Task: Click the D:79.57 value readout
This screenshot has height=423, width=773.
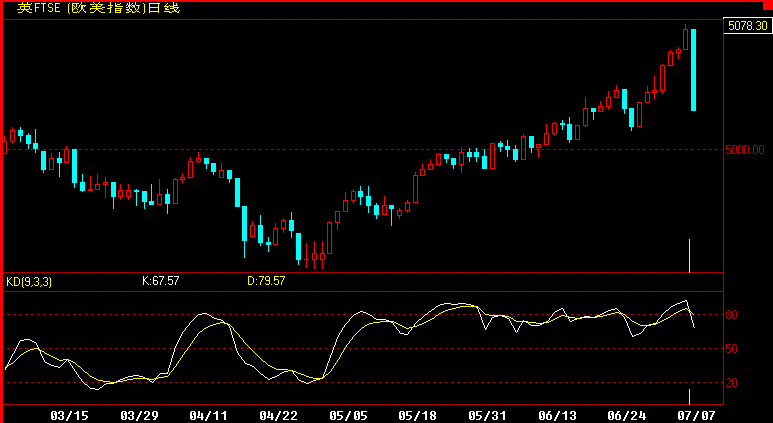Action: click(x=266, y=281)
